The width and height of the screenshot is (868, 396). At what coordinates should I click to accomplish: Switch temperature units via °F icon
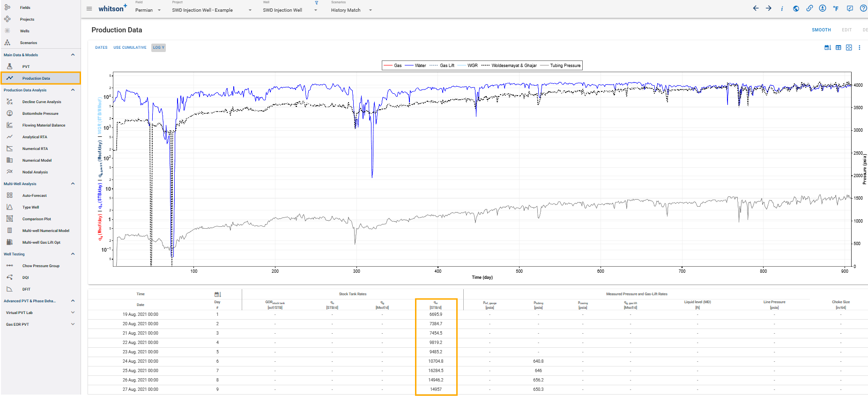coord(836,8)
